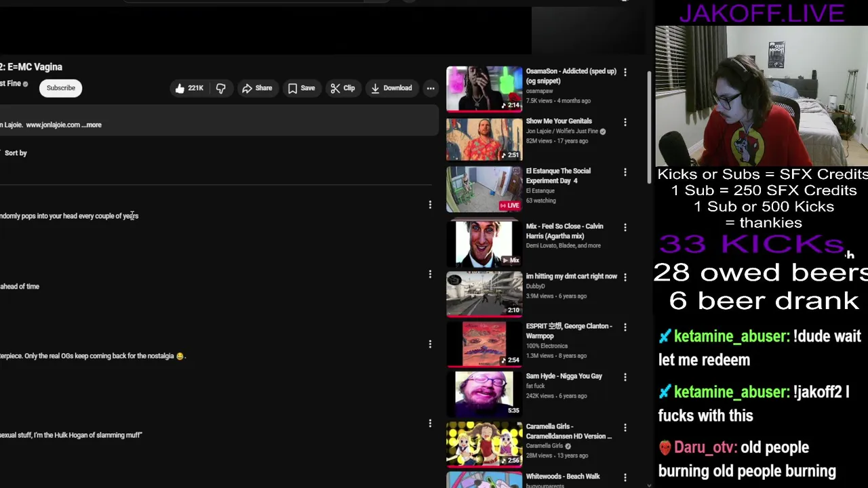
Task: Click 'ESPRIT 空想, George Clanton - Warmpop' title
Action: pyautogui.click(x=569, y=331)
